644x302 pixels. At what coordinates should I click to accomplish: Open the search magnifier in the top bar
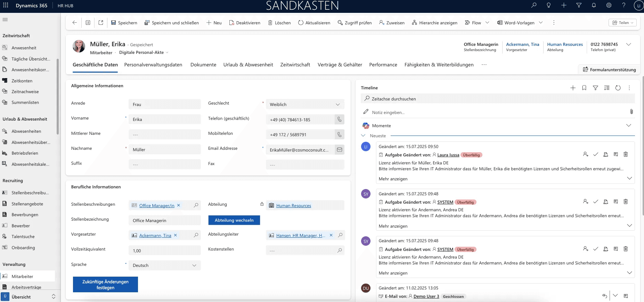coord(534,5)
